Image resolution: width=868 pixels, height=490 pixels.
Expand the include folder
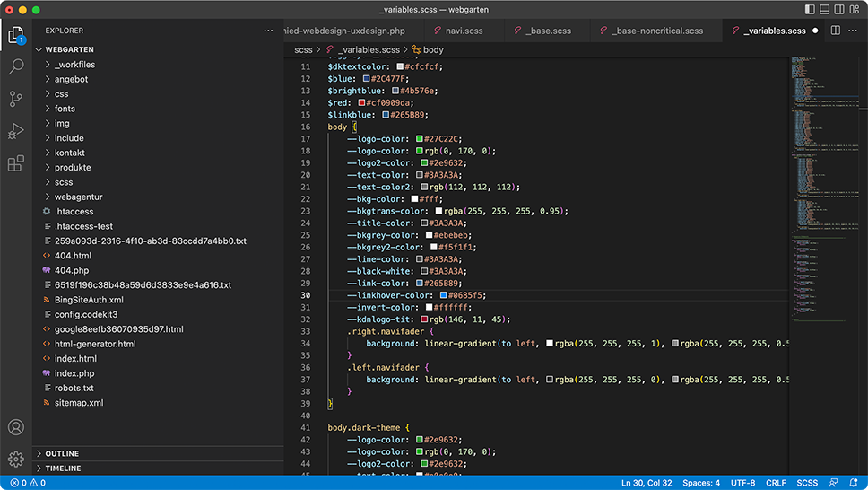[x=158, y=138]
